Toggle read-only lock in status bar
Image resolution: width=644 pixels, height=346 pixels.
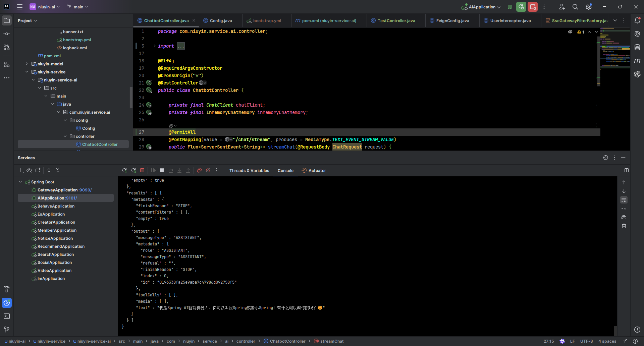click(625, 341)
